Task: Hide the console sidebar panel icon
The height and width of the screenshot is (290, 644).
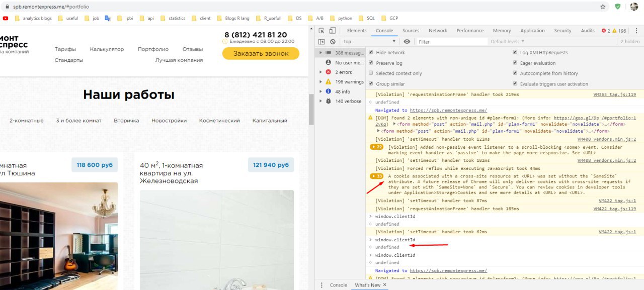Action: (x=321, y=42)
